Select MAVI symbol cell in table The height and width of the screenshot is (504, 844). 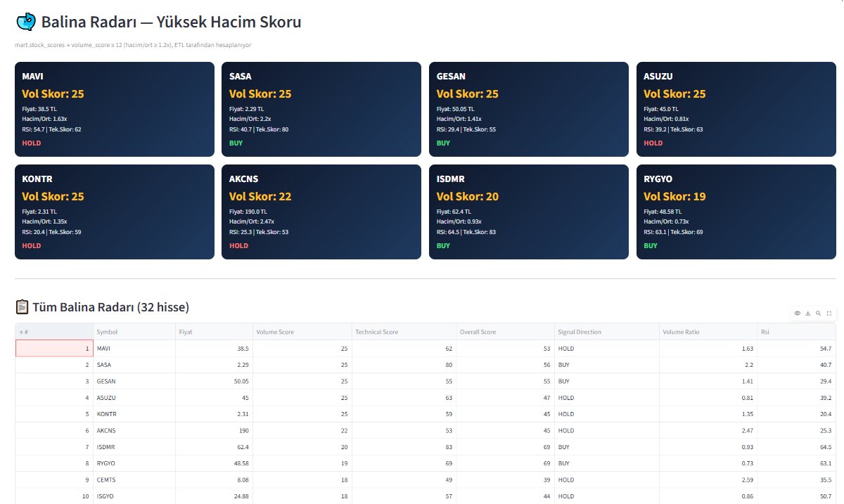(134, 349)
